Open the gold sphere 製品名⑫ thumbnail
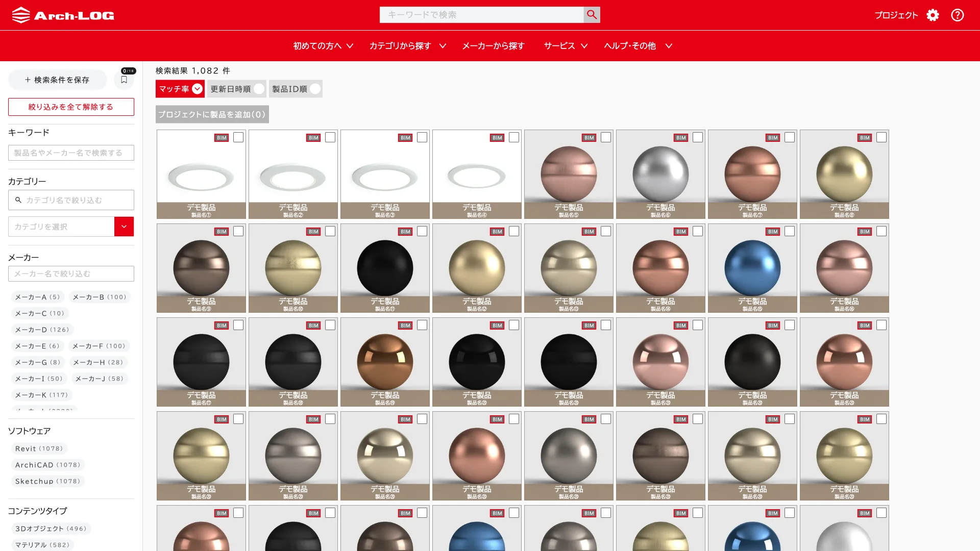This screenshot has width=980, height=551. point(477,268)
